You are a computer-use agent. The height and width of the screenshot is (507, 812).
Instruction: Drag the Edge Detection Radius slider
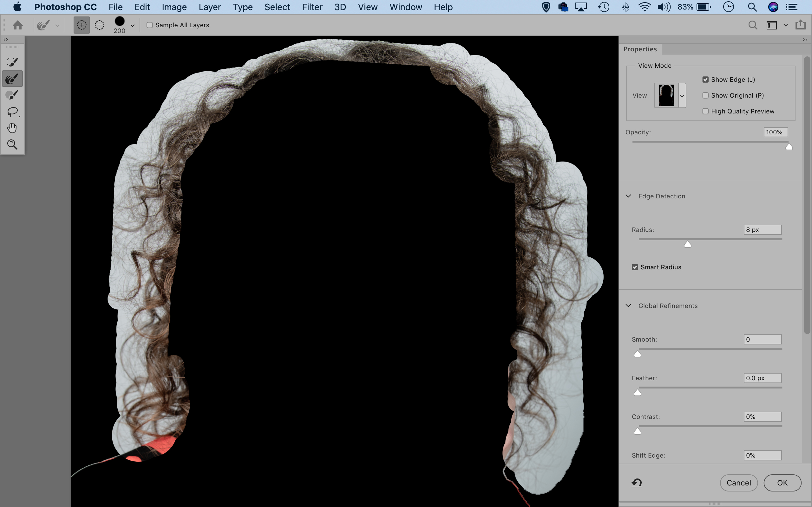tap(687, 244)
